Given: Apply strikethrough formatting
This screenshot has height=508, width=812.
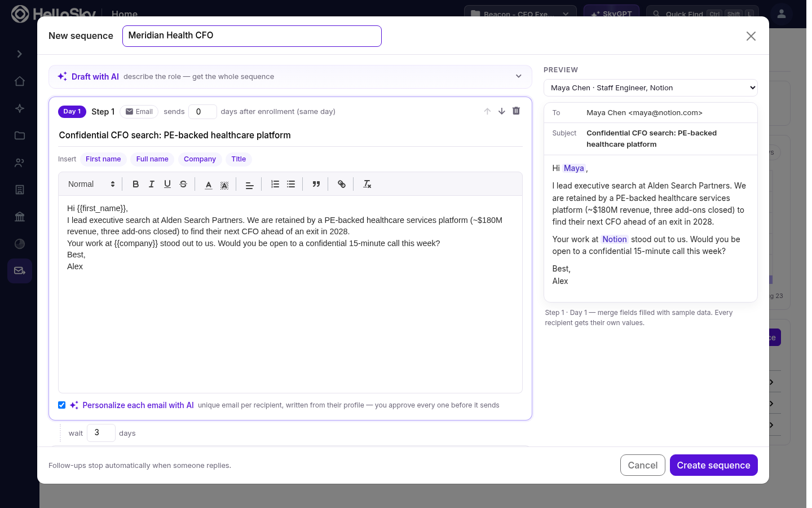Looking at the screenshot, I should click(x=183, y=184).
